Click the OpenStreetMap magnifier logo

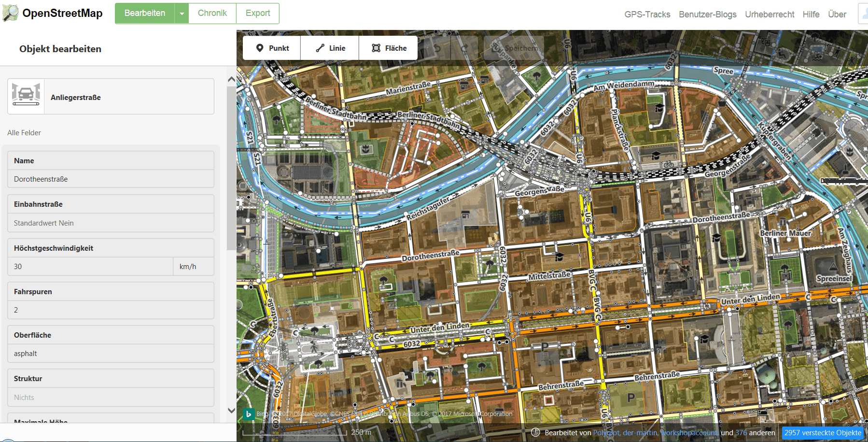(x=10, y=13)
